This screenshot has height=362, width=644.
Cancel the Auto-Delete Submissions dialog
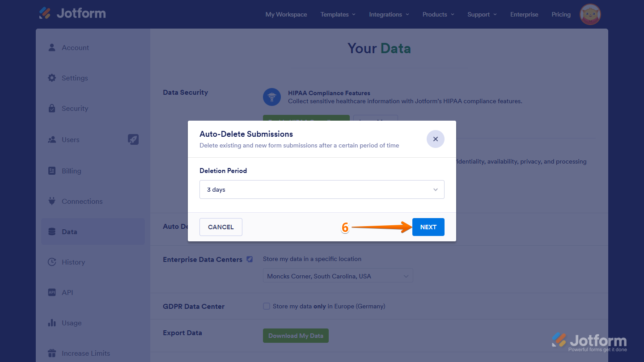[220, 227]
